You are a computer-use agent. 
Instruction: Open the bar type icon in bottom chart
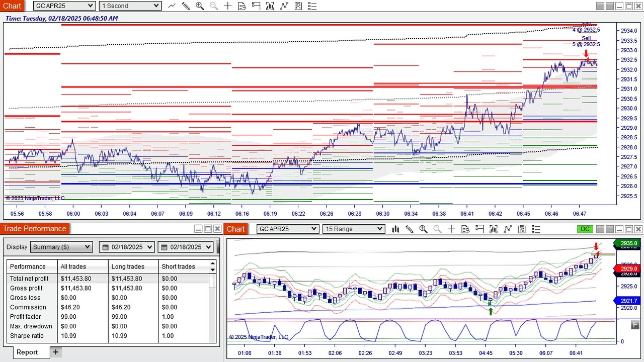(x=395, y=229)
